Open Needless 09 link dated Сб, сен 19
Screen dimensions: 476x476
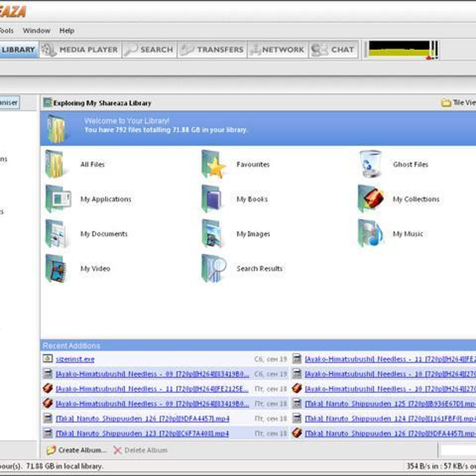(152, 374)
